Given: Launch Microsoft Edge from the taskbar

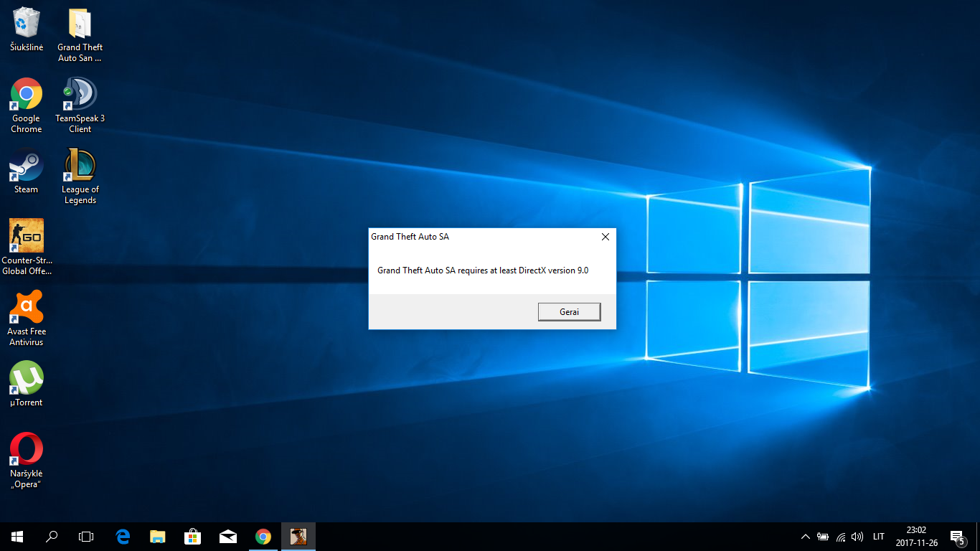Looking at the screenshot, I should tap(123, 537).
